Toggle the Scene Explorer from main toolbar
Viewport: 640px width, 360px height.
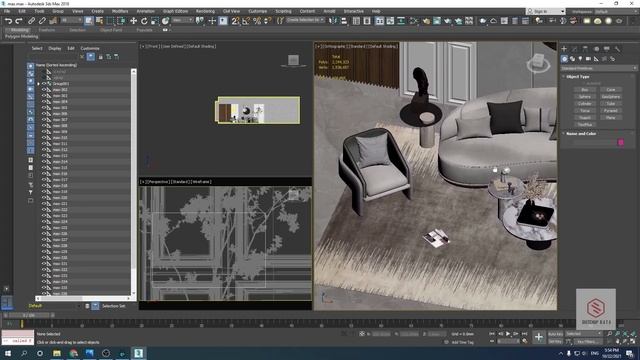356,21
